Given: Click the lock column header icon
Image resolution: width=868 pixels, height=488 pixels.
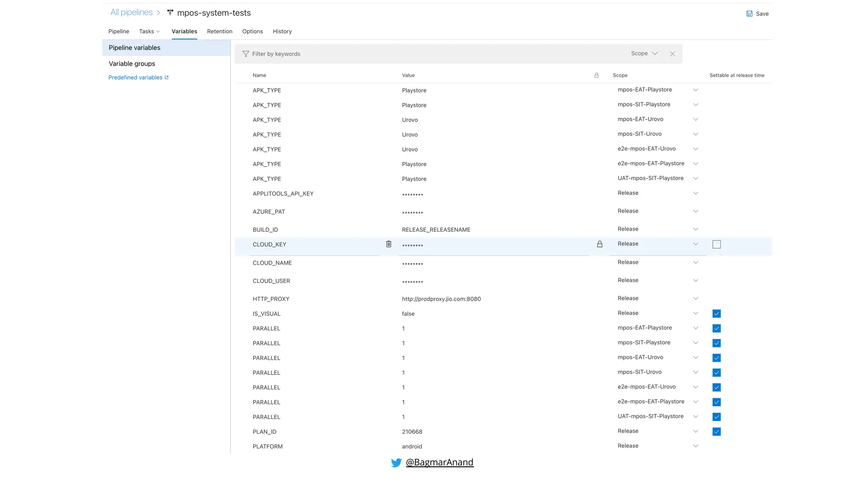Looking at the screenshot, I should 596,75.
